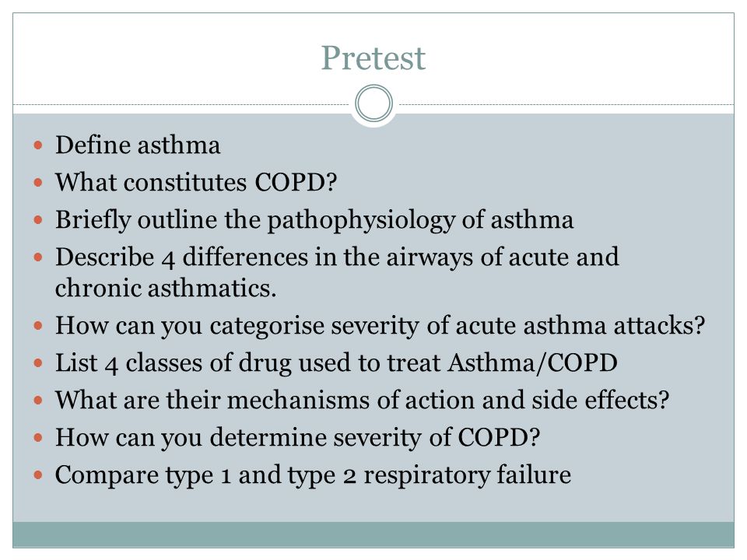Click the bullet before 'How can you categorise'

click(39, 326)
